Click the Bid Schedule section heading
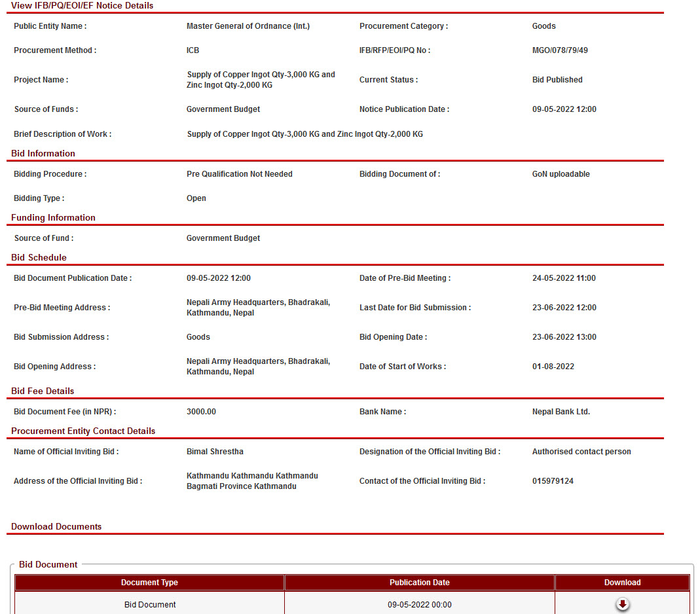 (x=39, y=257)
